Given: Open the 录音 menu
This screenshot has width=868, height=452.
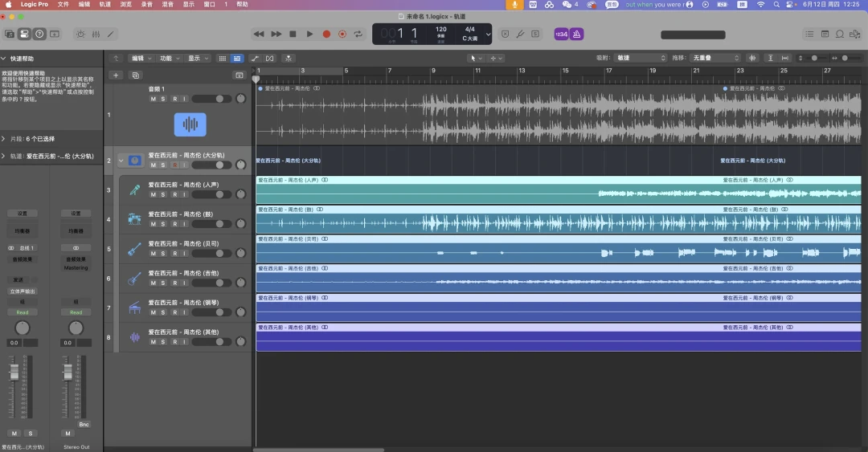Looking at the screenshot, I should (147, 5).
